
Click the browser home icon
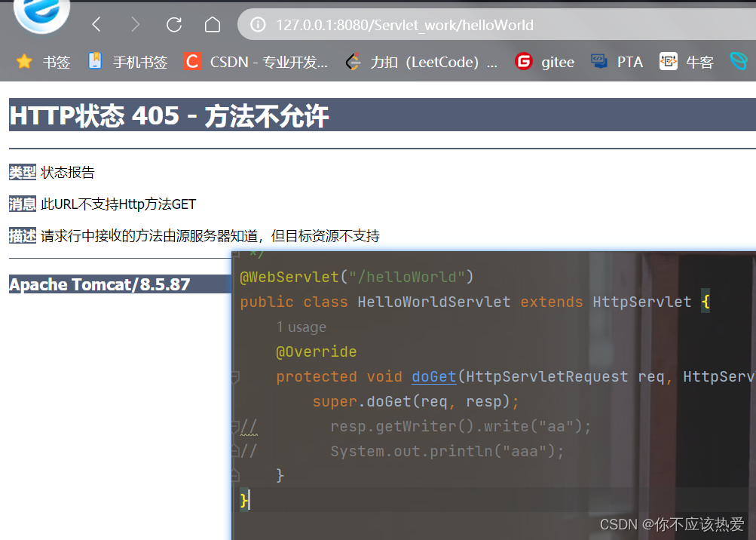click(212, 23)
